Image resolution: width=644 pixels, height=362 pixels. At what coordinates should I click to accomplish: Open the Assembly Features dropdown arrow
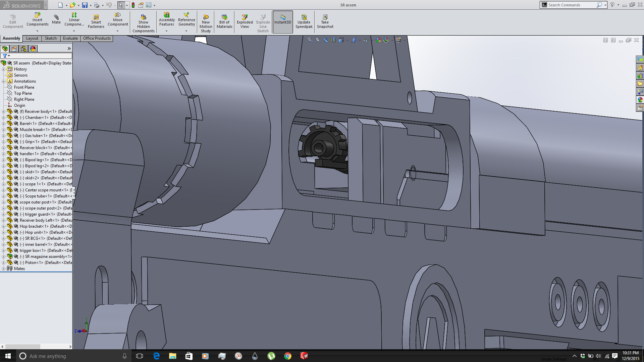[x=166, y=31]
